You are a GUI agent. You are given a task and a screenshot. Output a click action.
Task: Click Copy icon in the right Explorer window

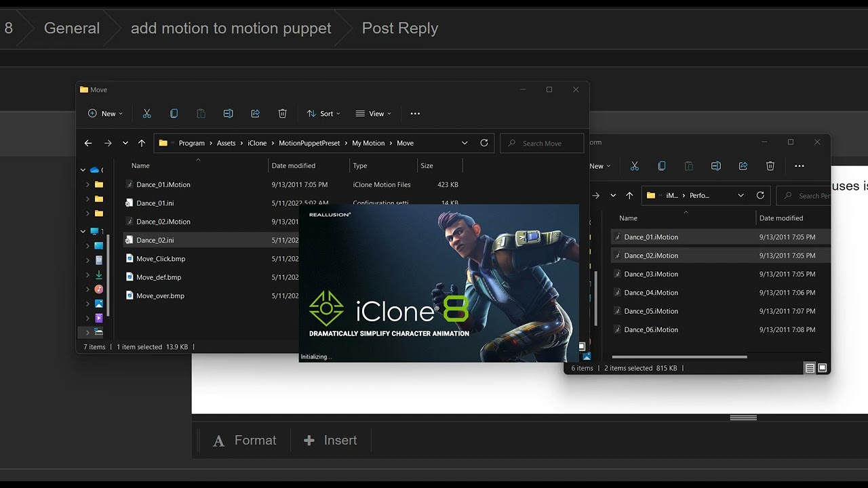(662, 166)
